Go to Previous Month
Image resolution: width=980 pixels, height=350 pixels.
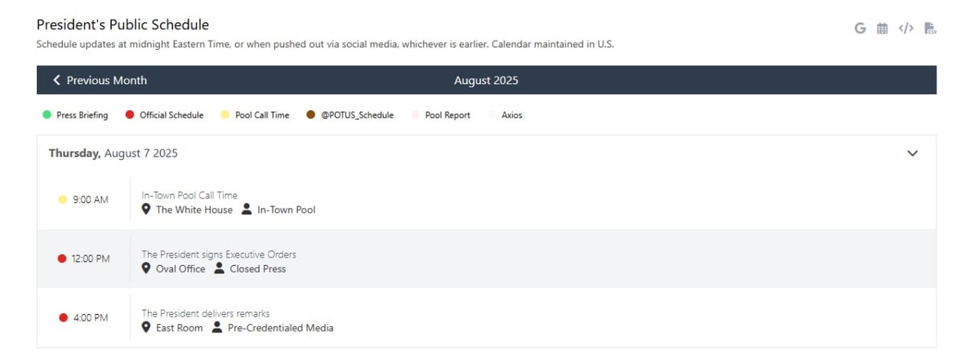pyautogui.click(x=100, y=80)
